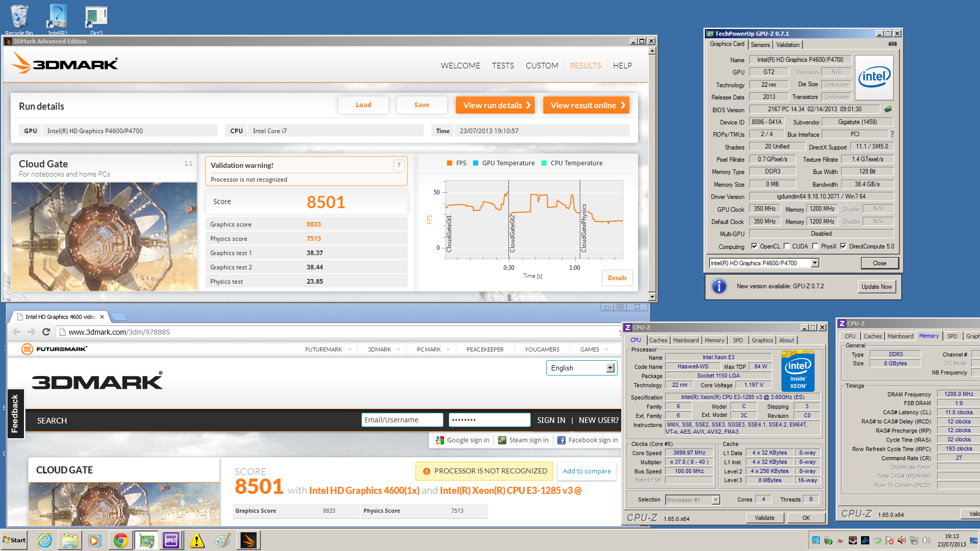Click the Load button in Run details
Screen dimensions: 980x551
click(x=363, y=105)
